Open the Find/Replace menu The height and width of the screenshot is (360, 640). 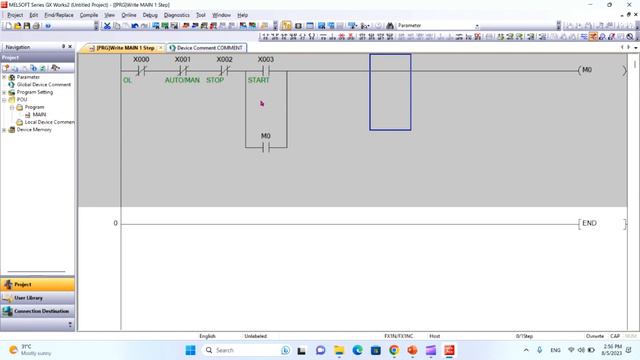(59, 15)
